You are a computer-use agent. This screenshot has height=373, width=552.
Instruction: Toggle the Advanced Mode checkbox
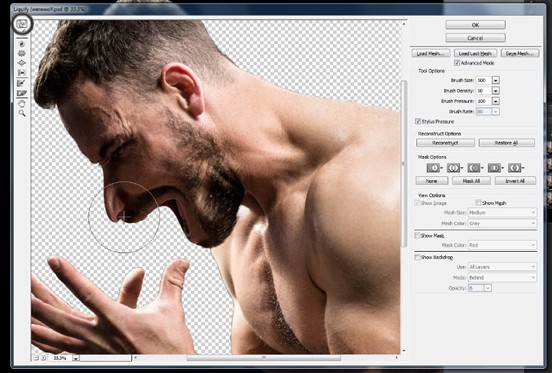pyautogui.click(x=457, y=63)
